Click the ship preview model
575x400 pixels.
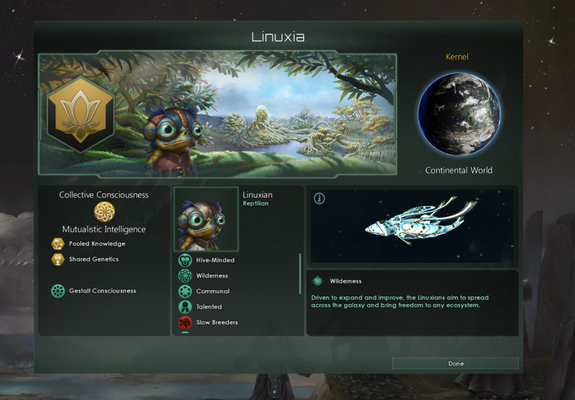pyautogui.click(x=421, y=221)
